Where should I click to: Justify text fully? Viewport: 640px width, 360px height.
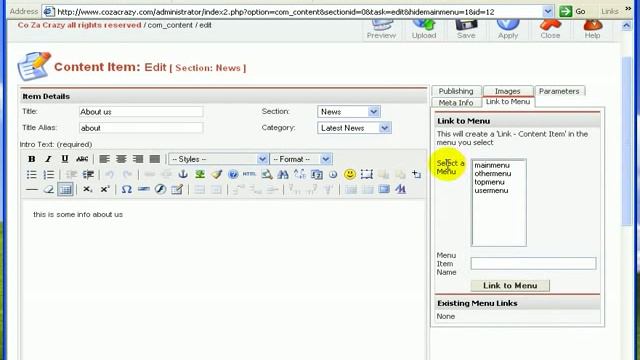tap(155, 159)
